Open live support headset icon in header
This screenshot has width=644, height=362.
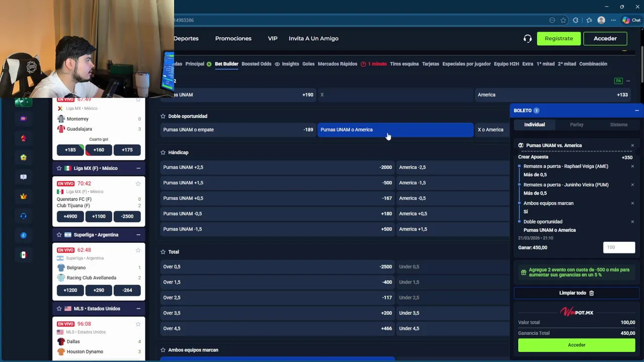point(527,39)
